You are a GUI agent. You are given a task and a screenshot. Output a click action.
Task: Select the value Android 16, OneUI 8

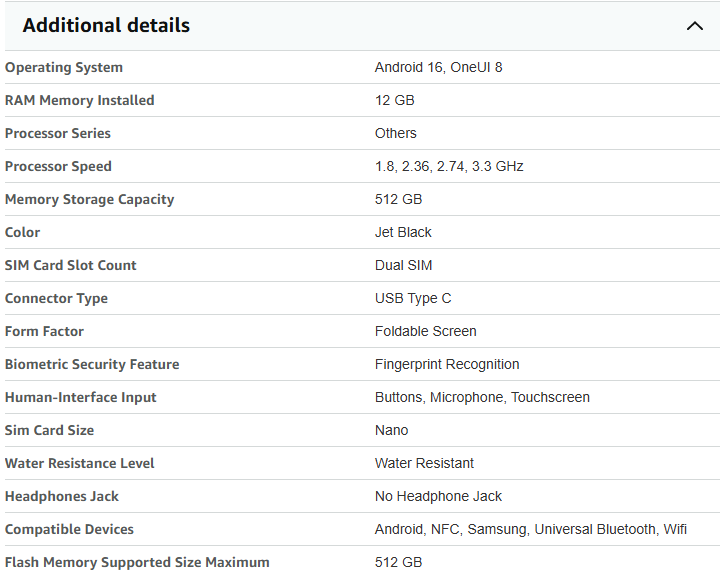point(439,68)
